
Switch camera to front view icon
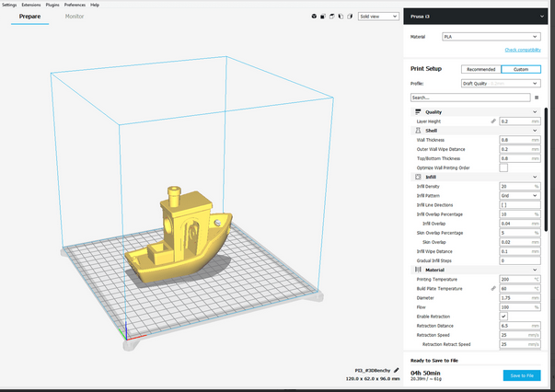pos(323,17)
